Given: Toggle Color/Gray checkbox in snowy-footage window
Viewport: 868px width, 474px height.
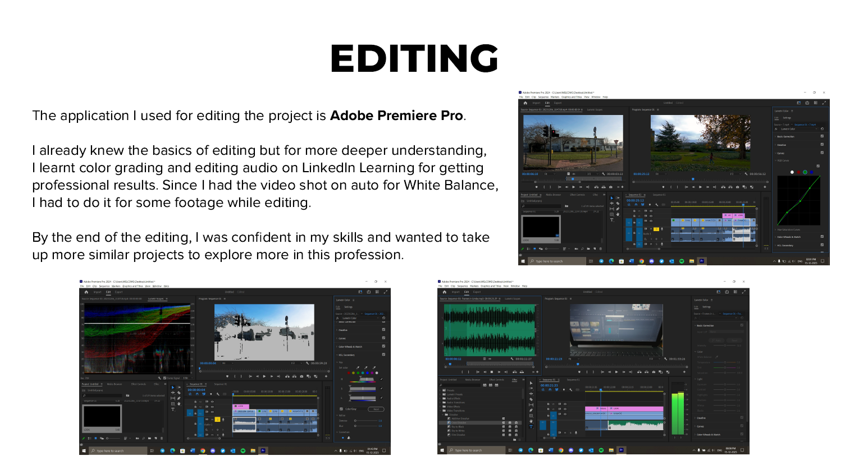Looking at the screenshot, I should click(x=341, y=409).
